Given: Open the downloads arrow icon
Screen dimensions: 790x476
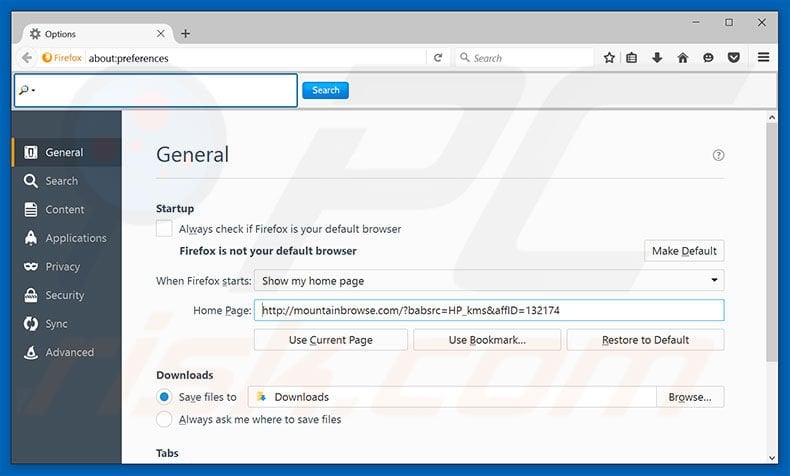Looking at the screenshot, I should (657, 58).
